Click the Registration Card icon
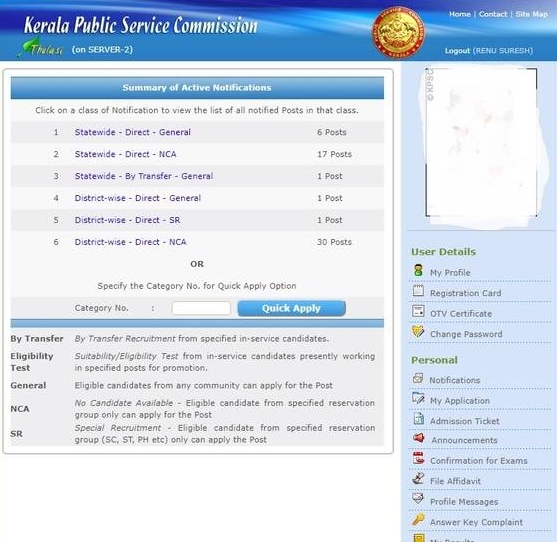 [x=418, y=291]
